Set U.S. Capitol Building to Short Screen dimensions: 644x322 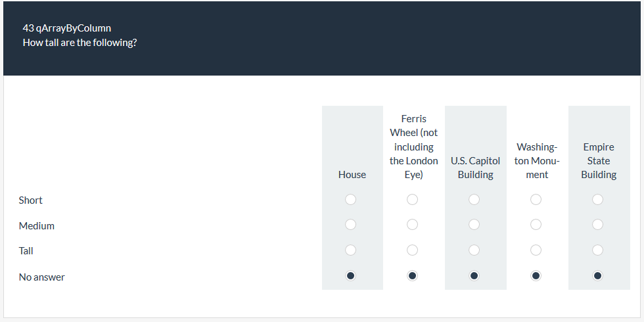point(474,199)
